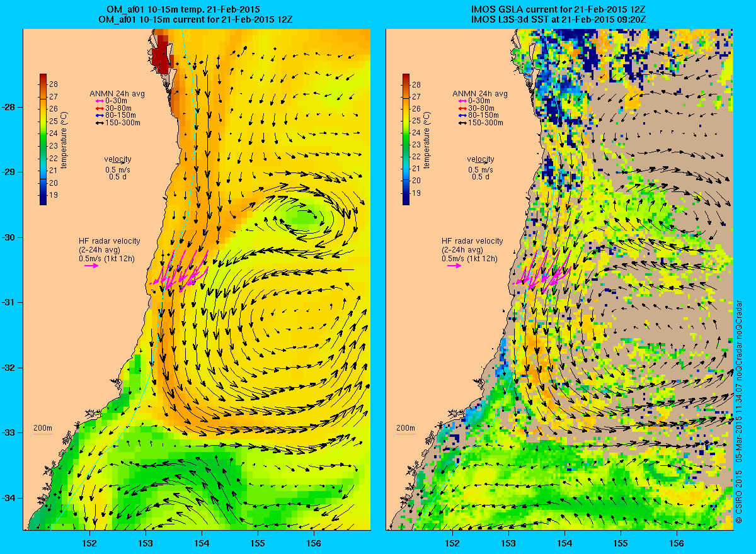Screen dimensions: 756x554
Task: Click 'ANMN 24h avg' heading in IMOS panel
Action: click(x=480, y=94)
